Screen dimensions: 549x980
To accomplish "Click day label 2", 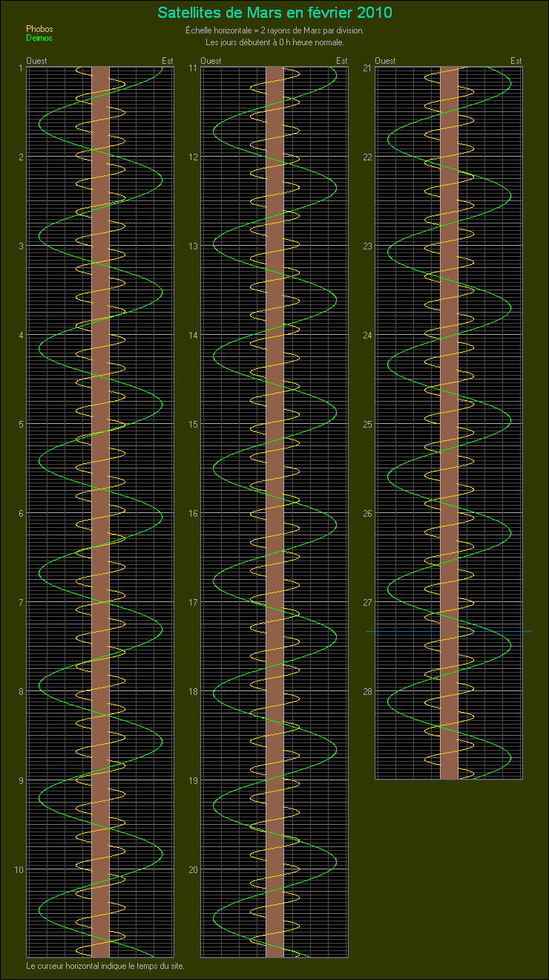I will point(20,157).
